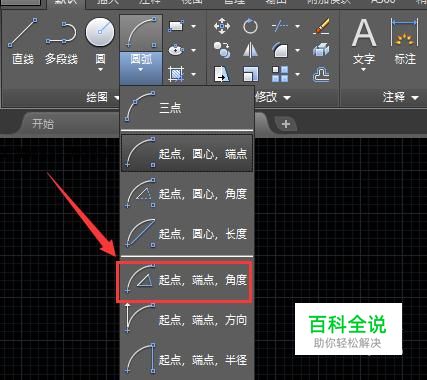Expand the Text (文字) dropdown arrow

point(364,70)
